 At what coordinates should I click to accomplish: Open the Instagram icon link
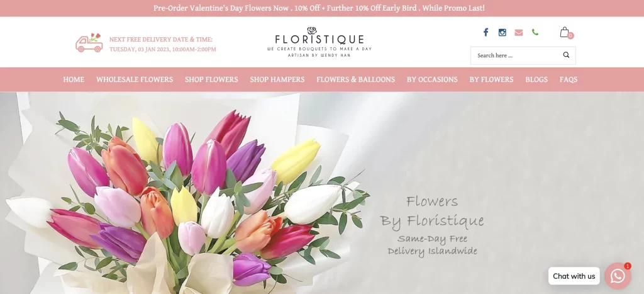click(x=502, y=33)
